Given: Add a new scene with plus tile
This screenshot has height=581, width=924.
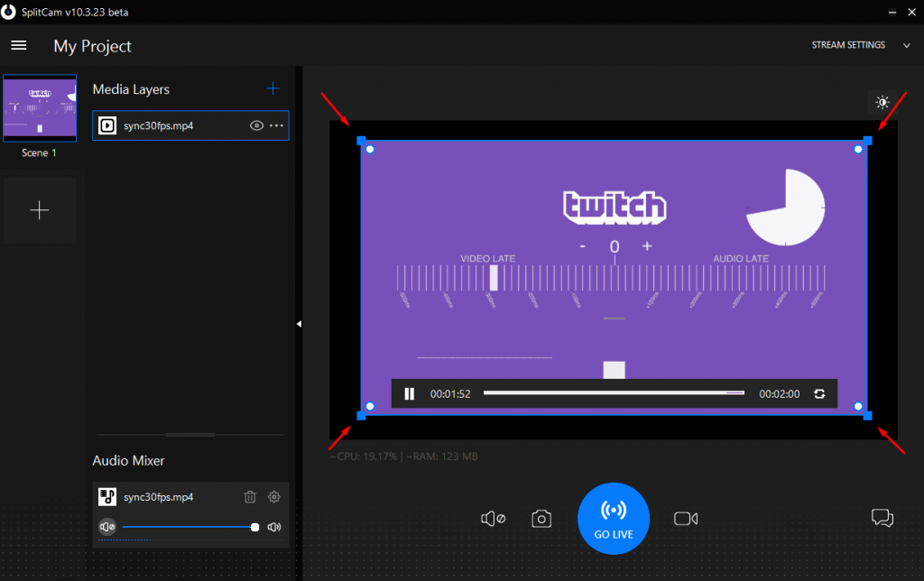Looking at the screenshot, I should [40, 210].
